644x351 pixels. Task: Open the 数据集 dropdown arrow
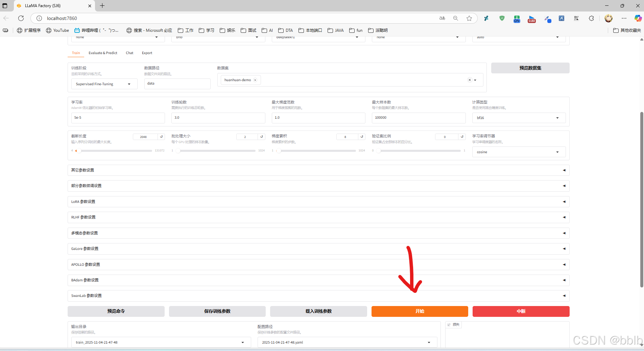click(x=475, y=80)
